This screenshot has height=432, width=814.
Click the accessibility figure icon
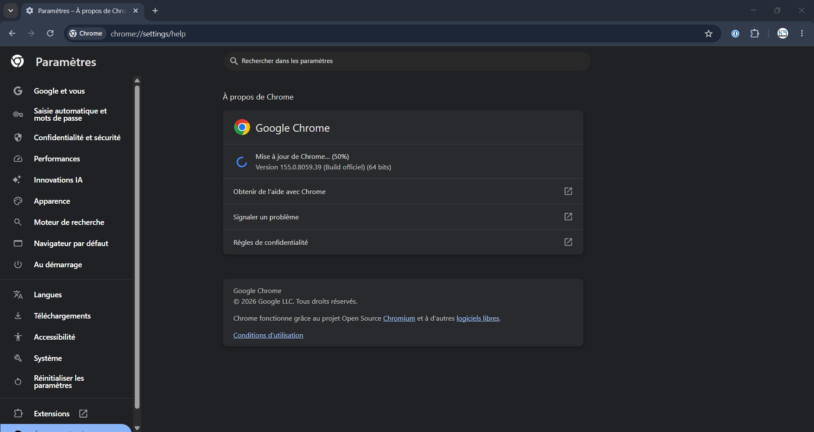coord(18,337)
